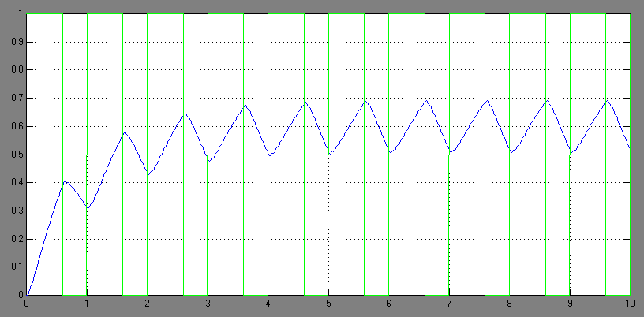
Task: Click the x-axis label 4
Action: point(268,304)
